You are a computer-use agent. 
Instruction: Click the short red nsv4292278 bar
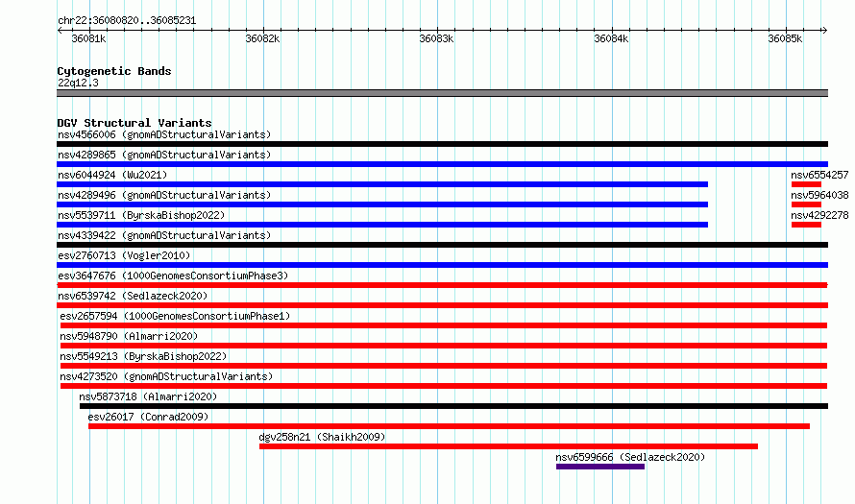pyautogui.click(x=806, y=225)
